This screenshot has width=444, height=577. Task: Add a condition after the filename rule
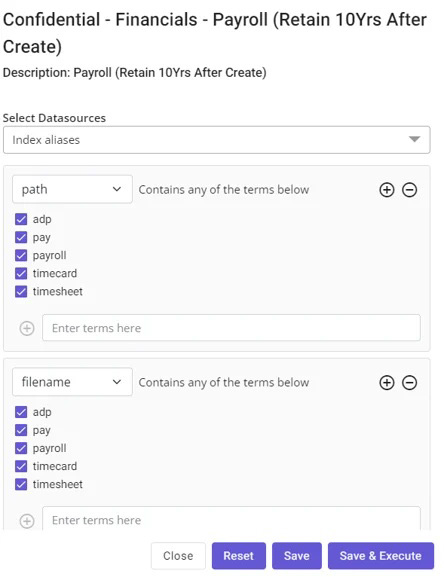(387, 383)
